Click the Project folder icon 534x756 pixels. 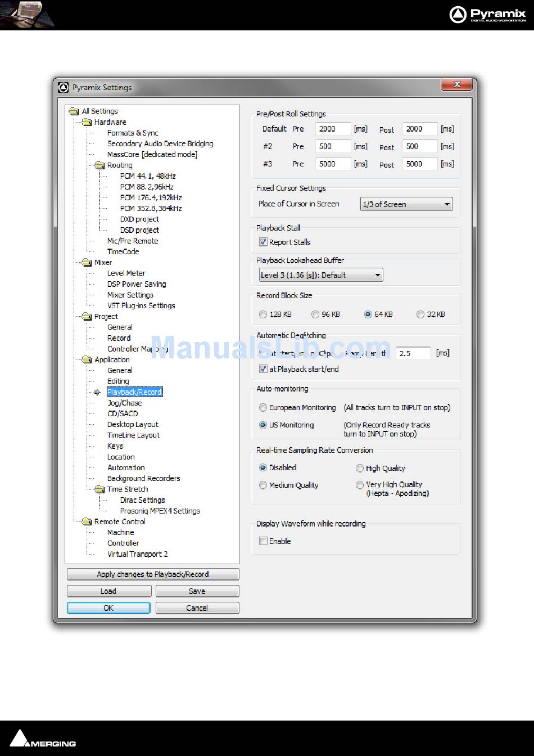pos(87,316)
